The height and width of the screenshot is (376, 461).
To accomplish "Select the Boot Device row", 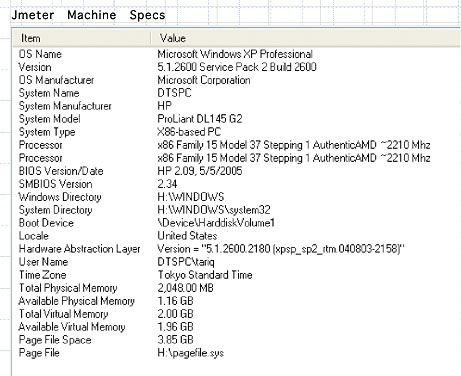I will coord(237,223).
